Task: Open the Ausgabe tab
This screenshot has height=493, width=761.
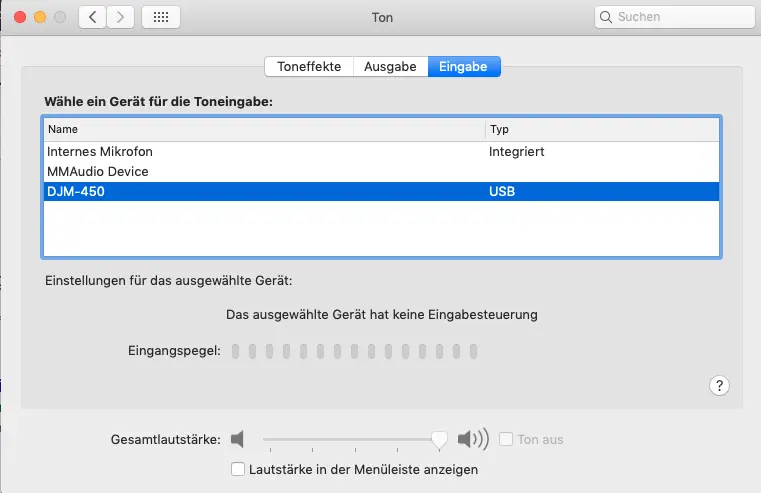Action: click(x=390, y=66)
